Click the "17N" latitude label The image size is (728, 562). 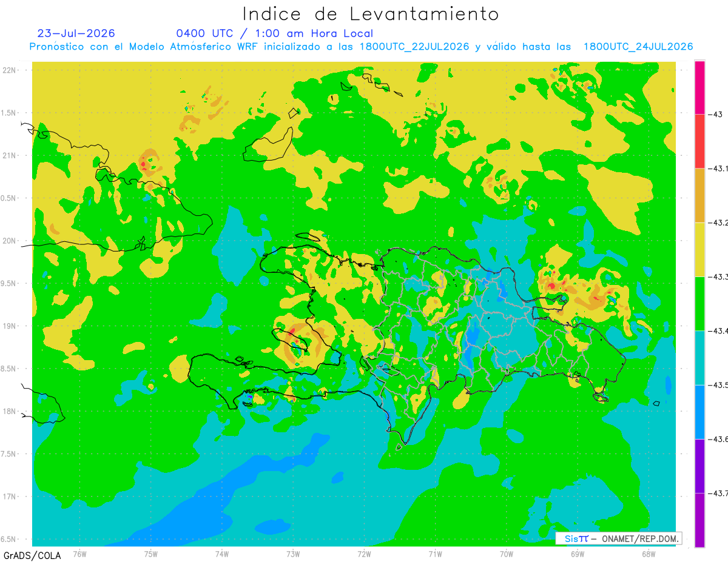point(10,497)
